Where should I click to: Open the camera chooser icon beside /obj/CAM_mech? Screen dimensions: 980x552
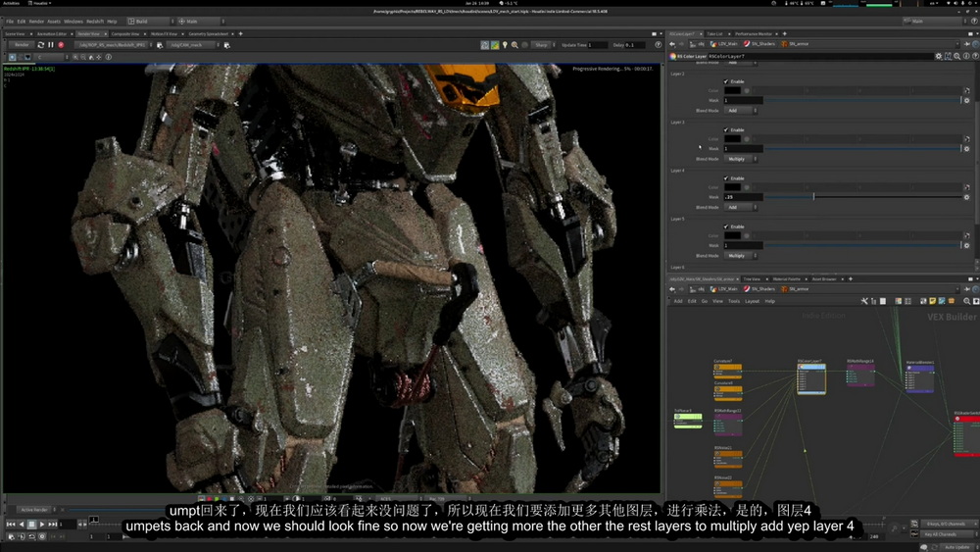coord(226,45)
